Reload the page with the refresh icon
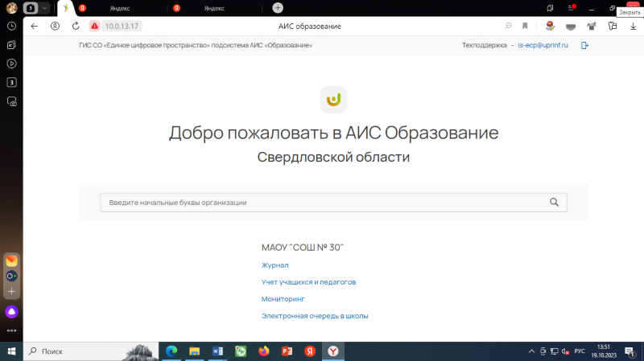Screen dimensions: 644x361 [x=76, y=27]
